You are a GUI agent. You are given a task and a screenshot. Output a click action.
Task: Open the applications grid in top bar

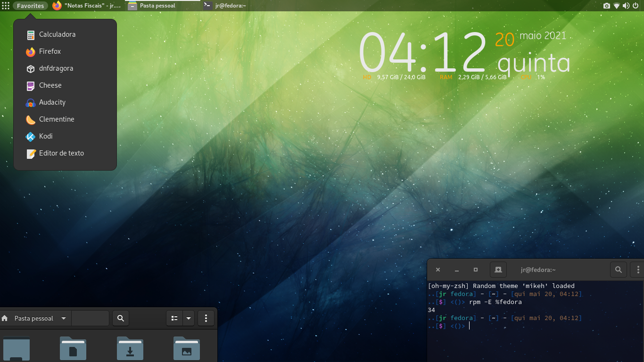[6, 6]
